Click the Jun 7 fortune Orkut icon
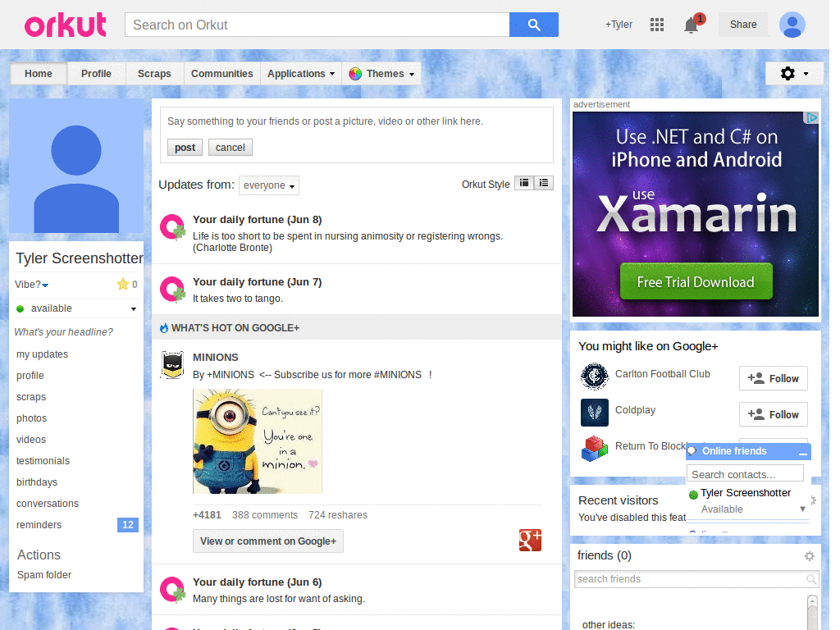 173,290
